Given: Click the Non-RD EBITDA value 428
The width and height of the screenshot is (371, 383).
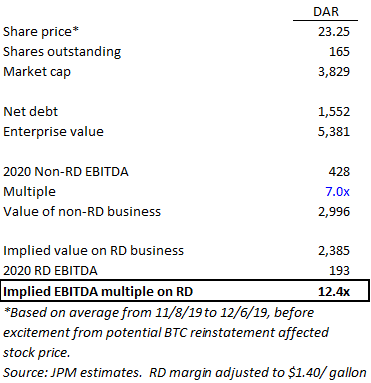Looking at the screenshot, I should click(339, 172).
